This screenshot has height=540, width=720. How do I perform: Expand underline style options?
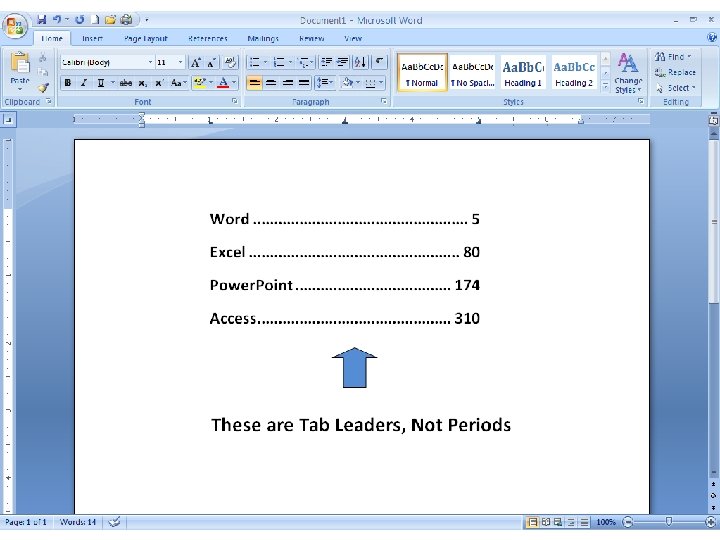(112, 83)
